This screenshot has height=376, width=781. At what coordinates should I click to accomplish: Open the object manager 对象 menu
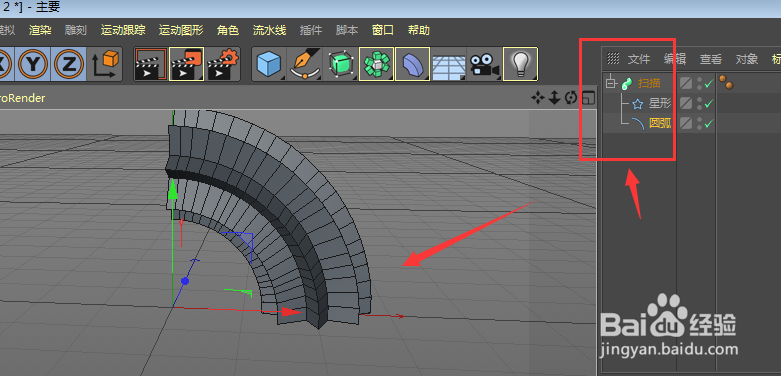pos(747,59)
